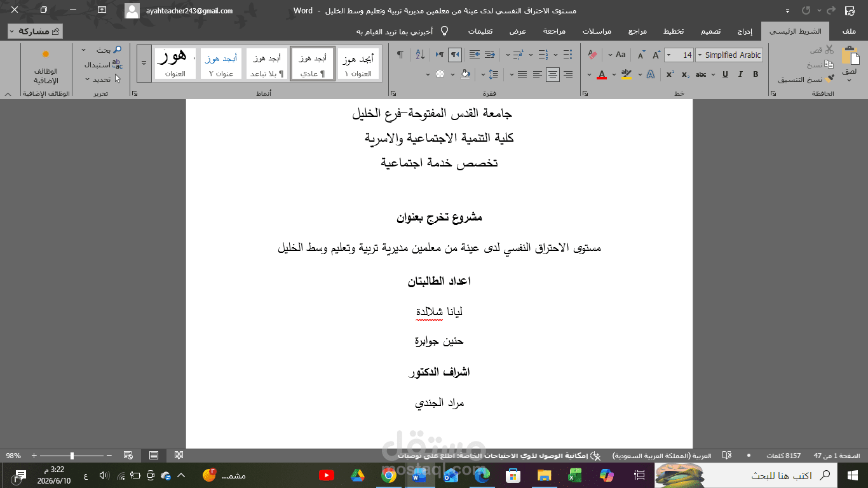Click the Borders icon
The width and height of the screenshot is (868, 488).
click(x=440, y=74)
